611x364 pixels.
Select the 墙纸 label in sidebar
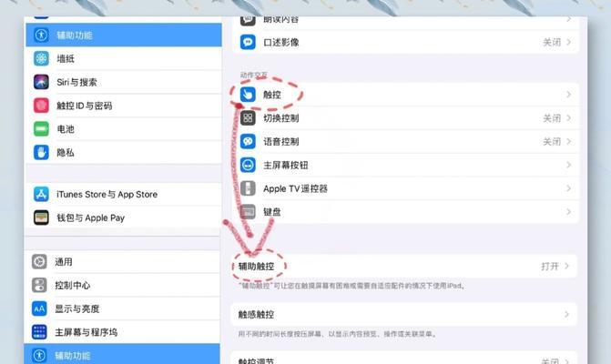click(x=66, y=59)
